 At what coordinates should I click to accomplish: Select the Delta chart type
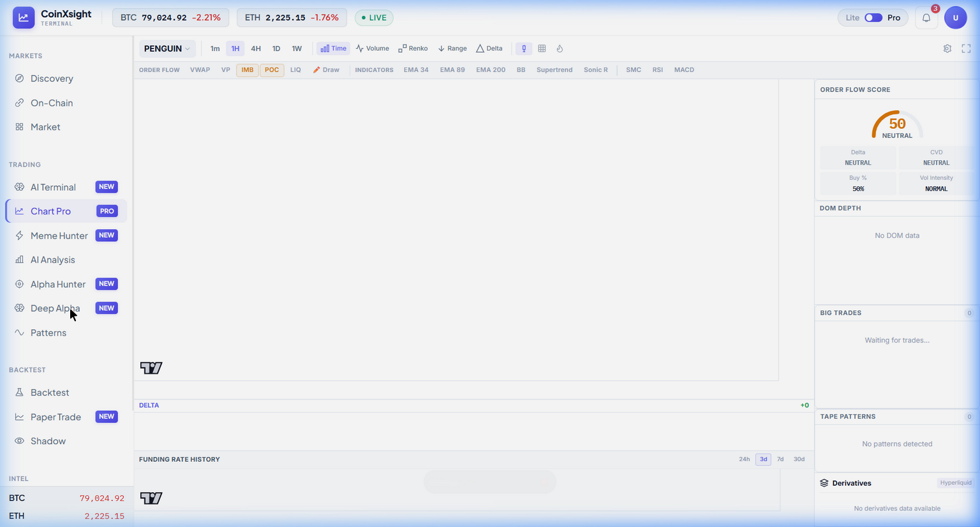[x=489, y=48]
